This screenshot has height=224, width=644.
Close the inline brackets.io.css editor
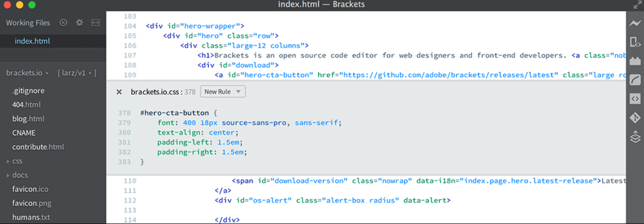119,92
